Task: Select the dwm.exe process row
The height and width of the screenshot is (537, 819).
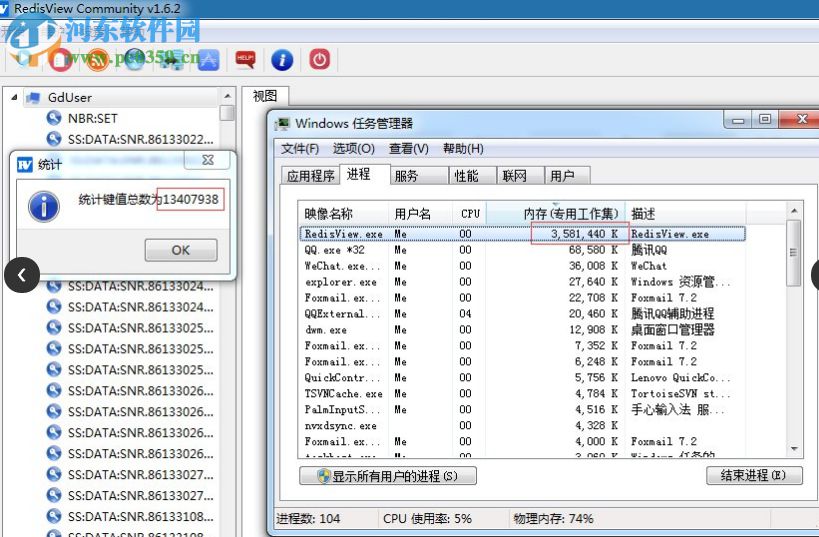Action: tap(522, 330)
